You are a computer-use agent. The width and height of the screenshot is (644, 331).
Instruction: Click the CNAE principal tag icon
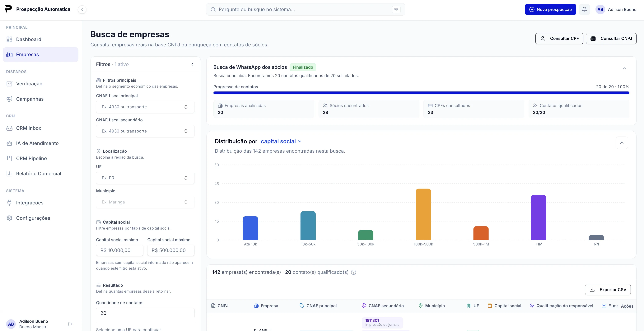click(302, 305)
